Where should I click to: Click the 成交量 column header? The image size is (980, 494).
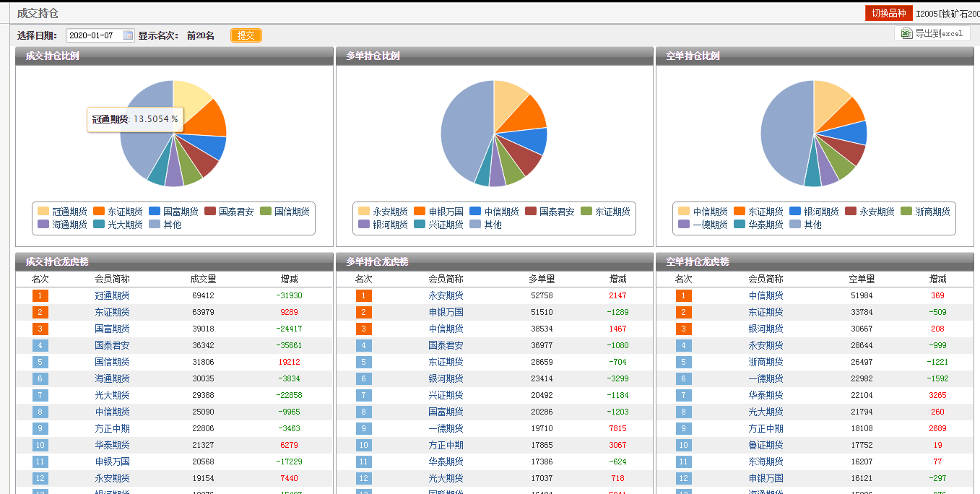click(x=203, y=279)
